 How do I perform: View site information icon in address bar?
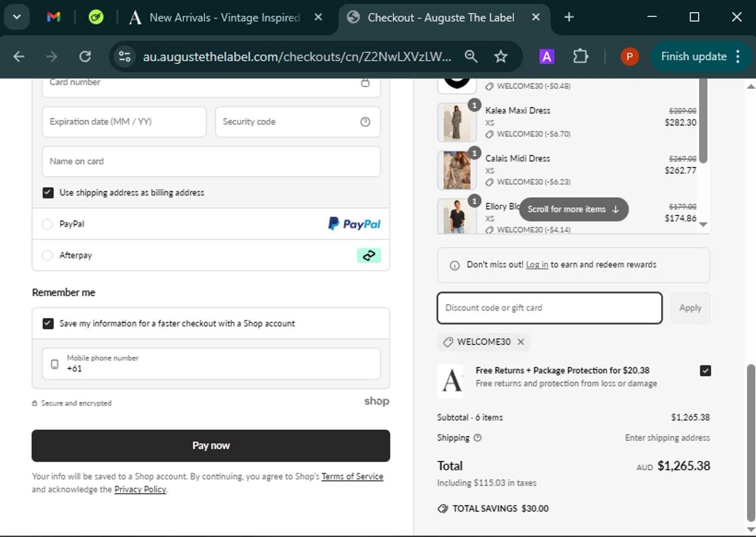124,56
